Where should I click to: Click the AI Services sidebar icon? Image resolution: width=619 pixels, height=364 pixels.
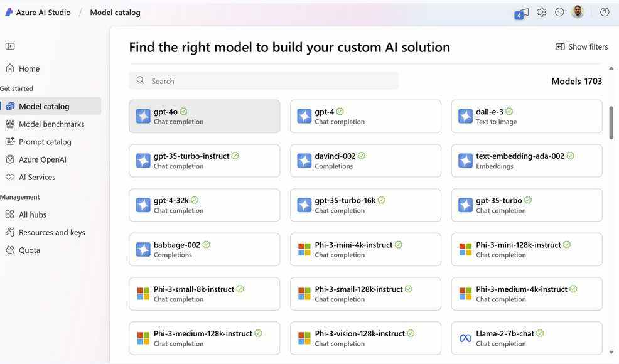10,177
